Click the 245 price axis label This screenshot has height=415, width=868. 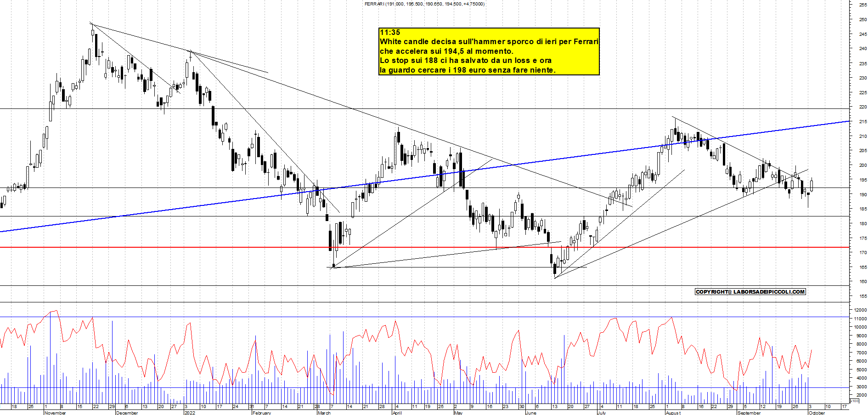(863, 34)
